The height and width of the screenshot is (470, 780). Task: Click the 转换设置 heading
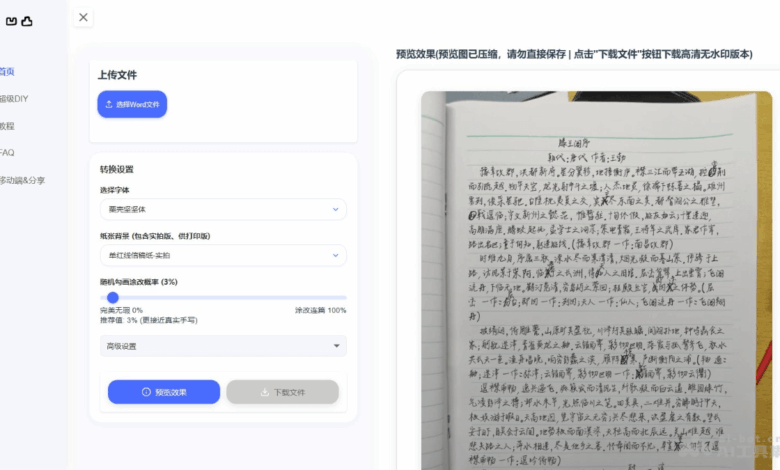point(116,169)
